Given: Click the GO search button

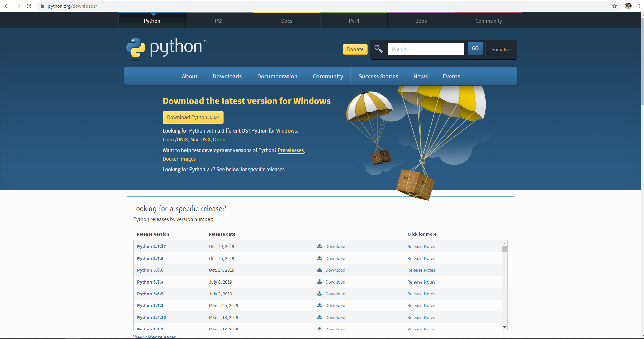Looking at the screenshot, I should 475,48.
